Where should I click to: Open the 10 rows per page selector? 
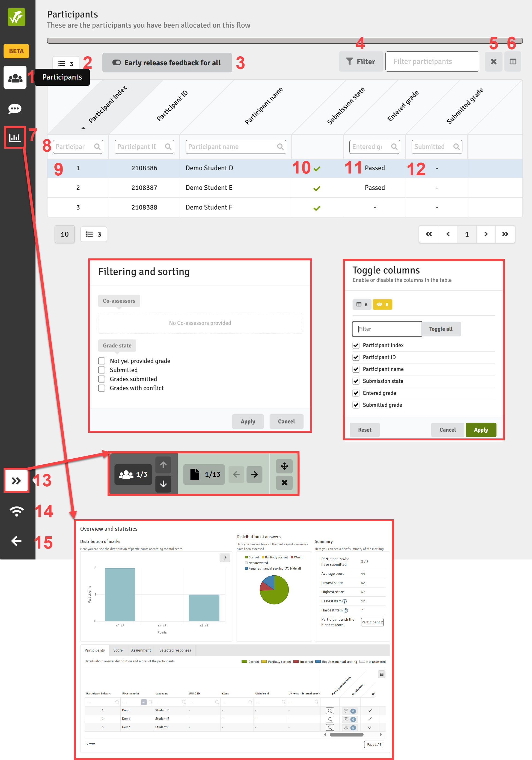64,234
